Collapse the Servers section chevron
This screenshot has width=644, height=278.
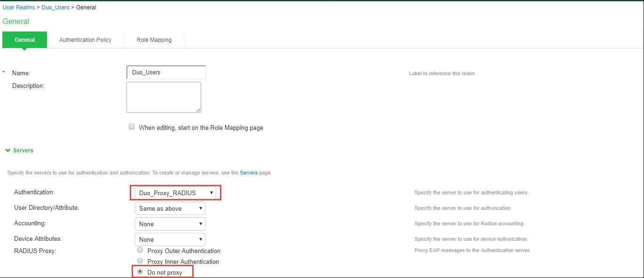point(8,150)
